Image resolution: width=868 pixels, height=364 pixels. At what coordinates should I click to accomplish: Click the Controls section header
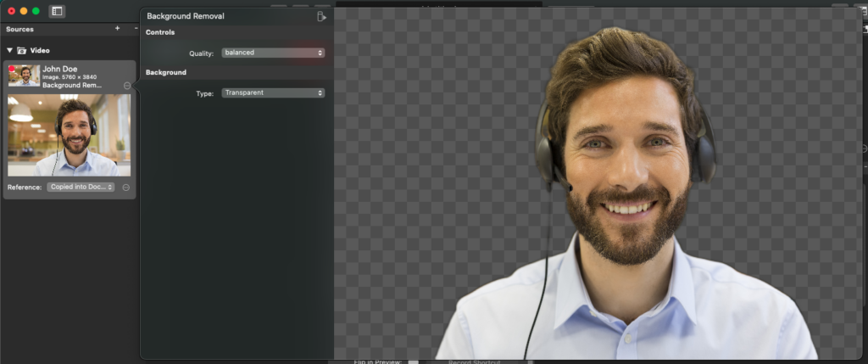[x=160, y=32]
